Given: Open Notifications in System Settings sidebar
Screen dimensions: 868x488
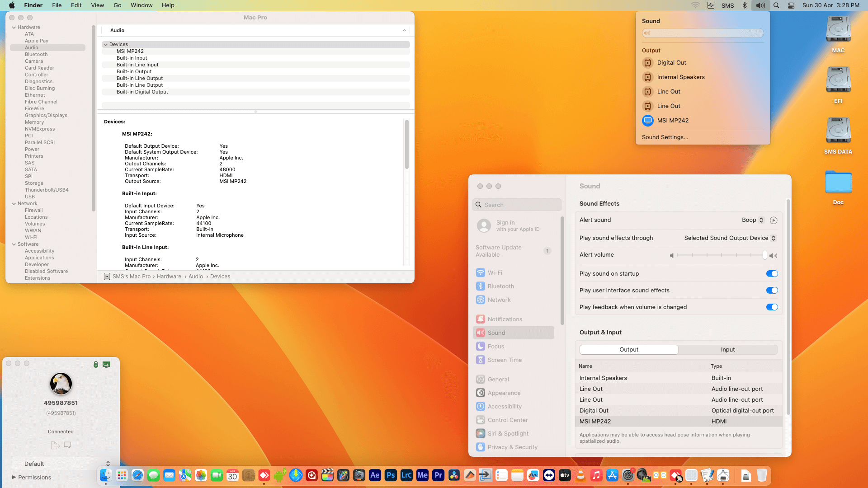Looking at the screenshot, I should coord(513,319).
